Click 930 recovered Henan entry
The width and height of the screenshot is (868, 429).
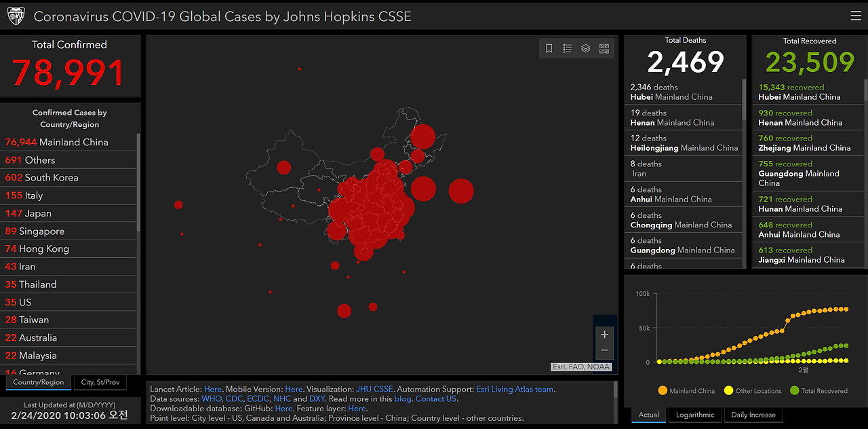click(808, 117)
